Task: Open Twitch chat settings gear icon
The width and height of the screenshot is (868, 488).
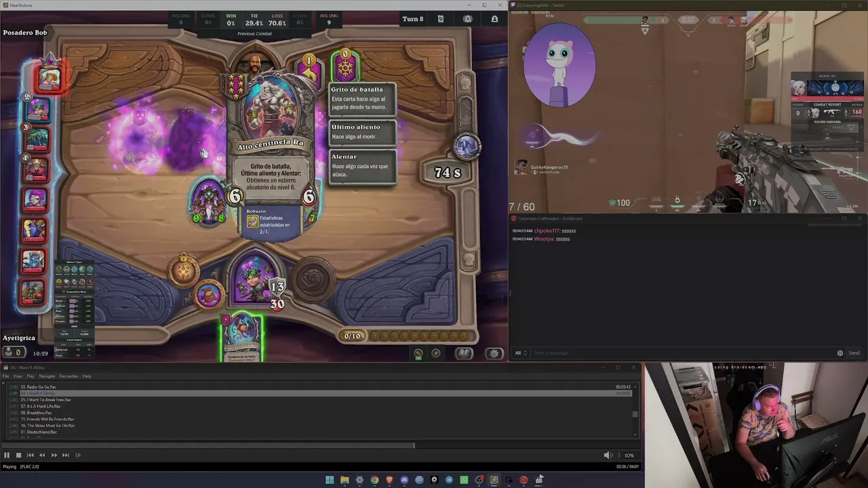Action: 840,353
